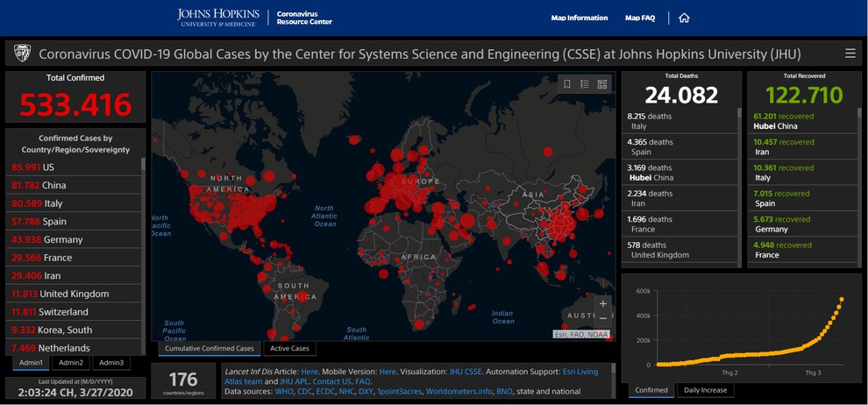The height and width of the screenshot is (405, 868).
Task: Switch to the Admin2 tab
Action: click(x=71, y=363)
